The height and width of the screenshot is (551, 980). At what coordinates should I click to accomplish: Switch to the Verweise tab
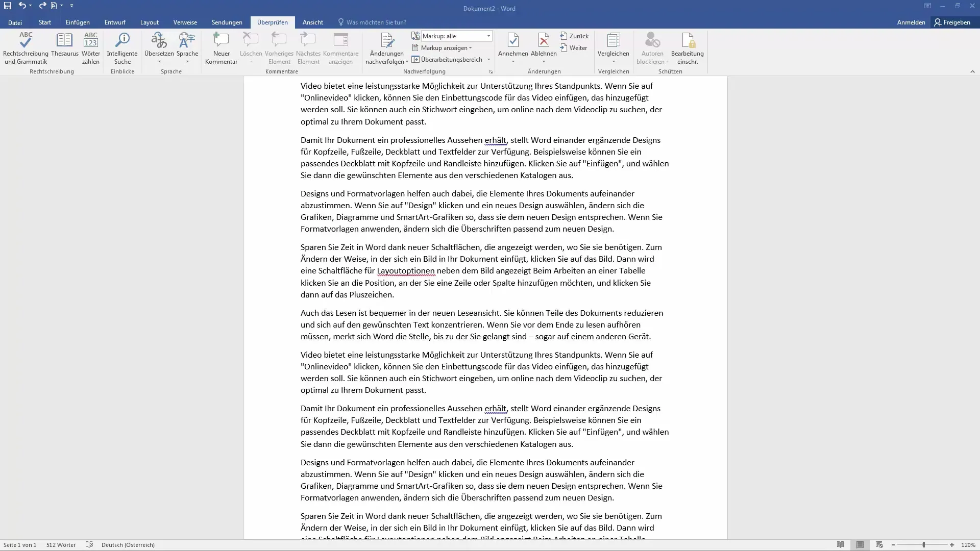tap(185, 22)
